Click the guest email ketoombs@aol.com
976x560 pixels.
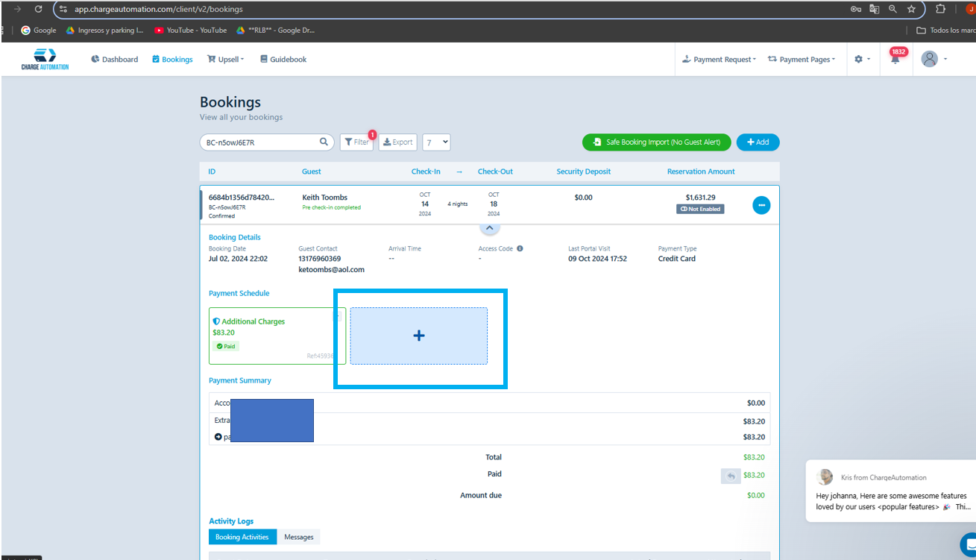pos(331,269)
